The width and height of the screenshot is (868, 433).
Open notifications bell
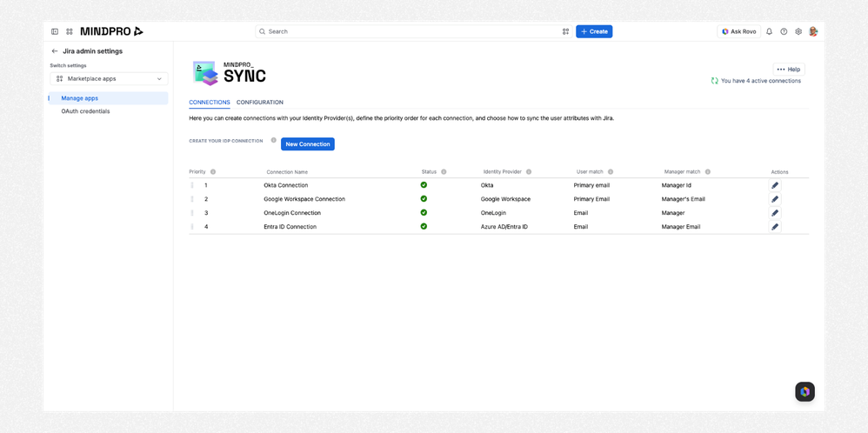[x=769, y=31]
